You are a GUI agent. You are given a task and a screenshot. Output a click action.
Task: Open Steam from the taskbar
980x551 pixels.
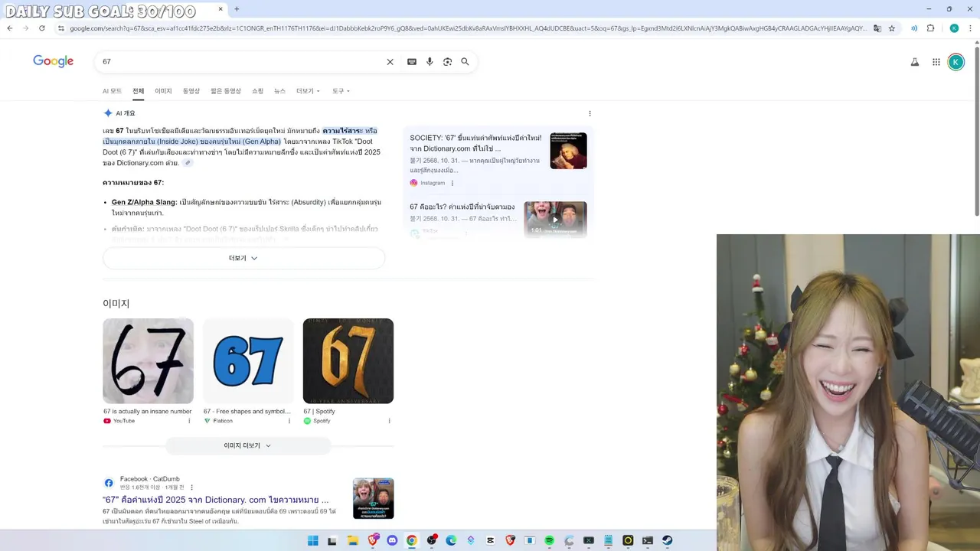point(667,540)
